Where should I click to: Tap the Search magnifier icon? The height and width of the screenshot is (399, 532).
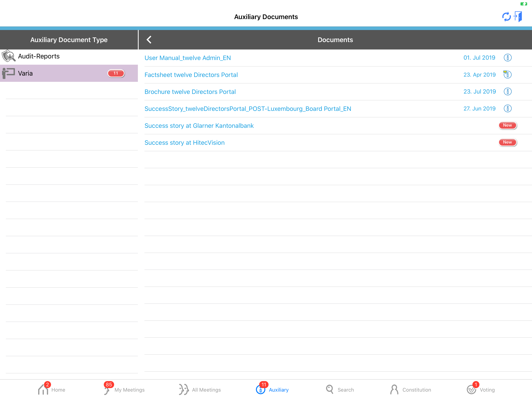[329, 389]
